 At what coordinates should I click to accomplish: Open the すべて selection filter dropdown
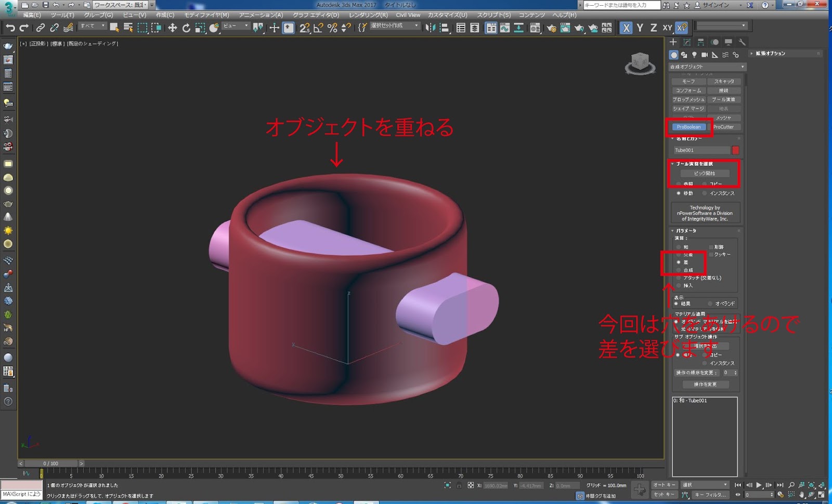click(x=93, y=26)
